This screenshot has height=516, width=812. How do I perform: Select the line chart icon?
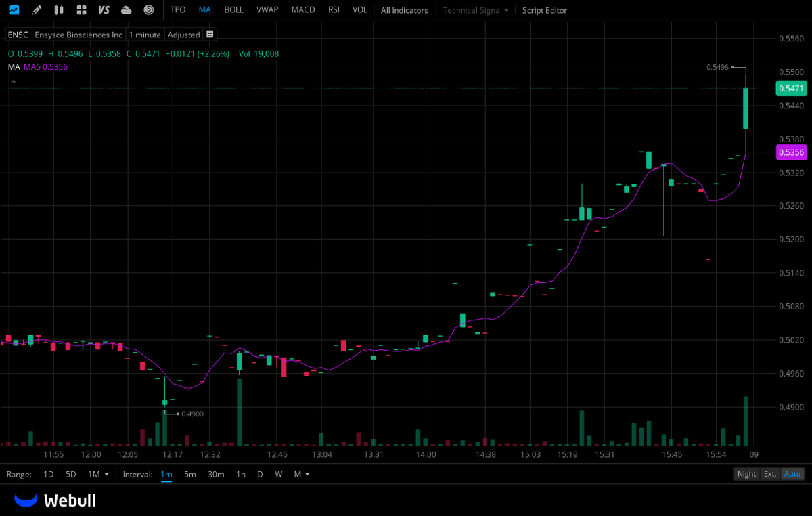[14, 10]
